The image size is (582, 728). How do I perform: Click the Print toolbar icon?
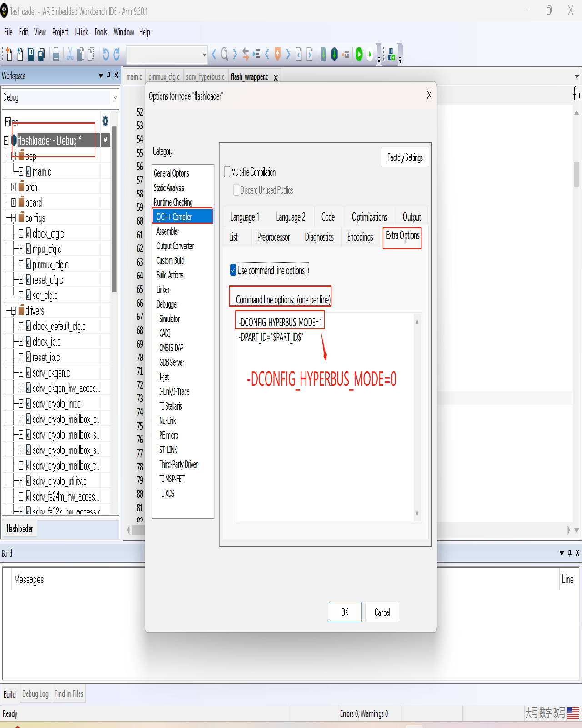pyautogui.click(x=56, y=55)
